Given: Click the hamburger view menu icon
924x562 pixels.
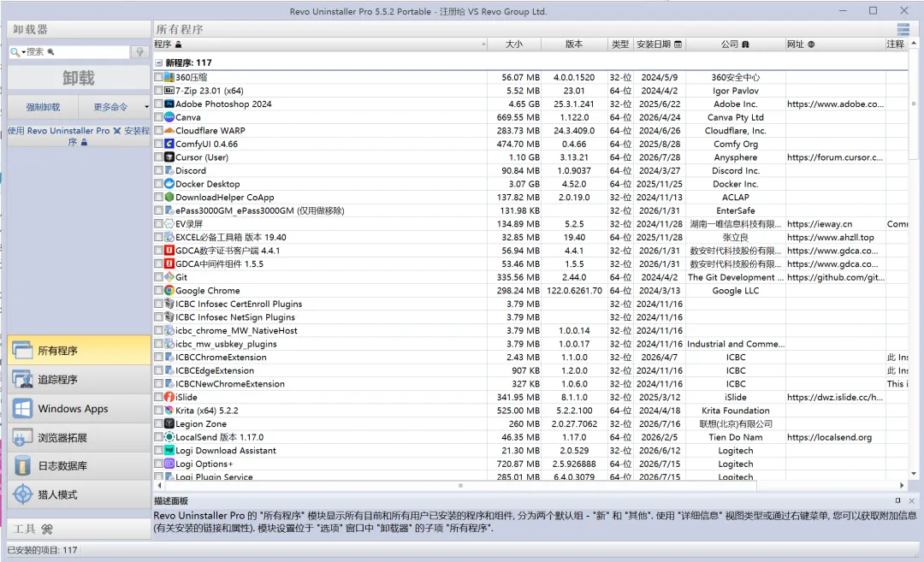Looking at the screenshot, I should click(903, 29).
